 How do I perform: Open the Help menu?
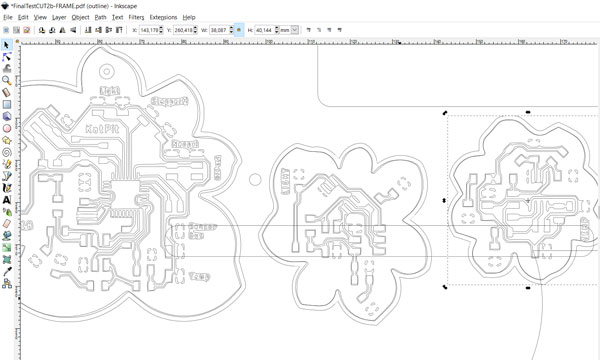point(189,17)
